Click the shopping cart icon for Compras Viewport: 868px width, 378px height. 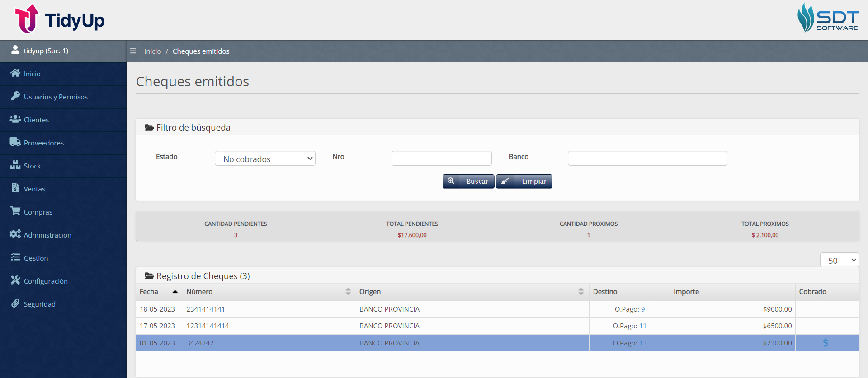point(15,211)
